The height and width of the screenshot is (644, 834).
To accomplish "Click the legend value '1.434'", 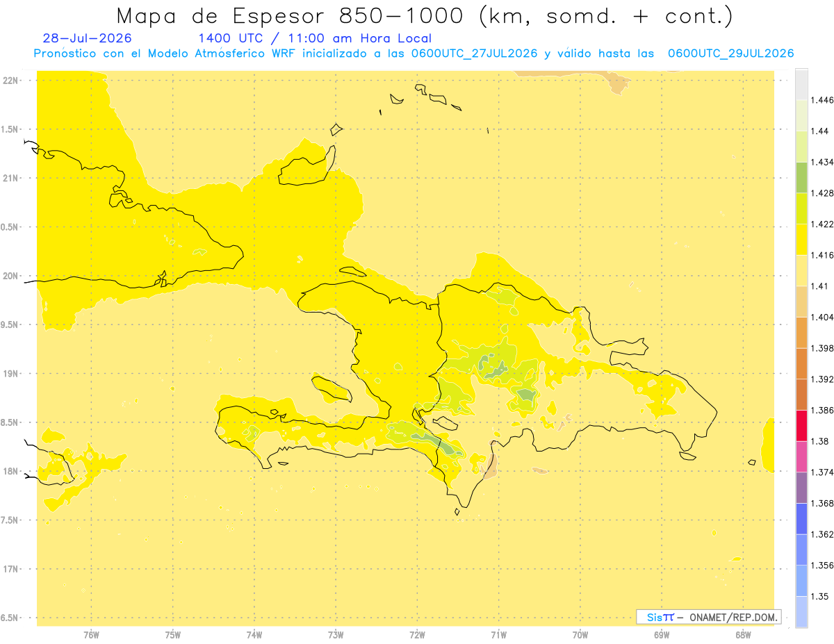I will point(822,162).
